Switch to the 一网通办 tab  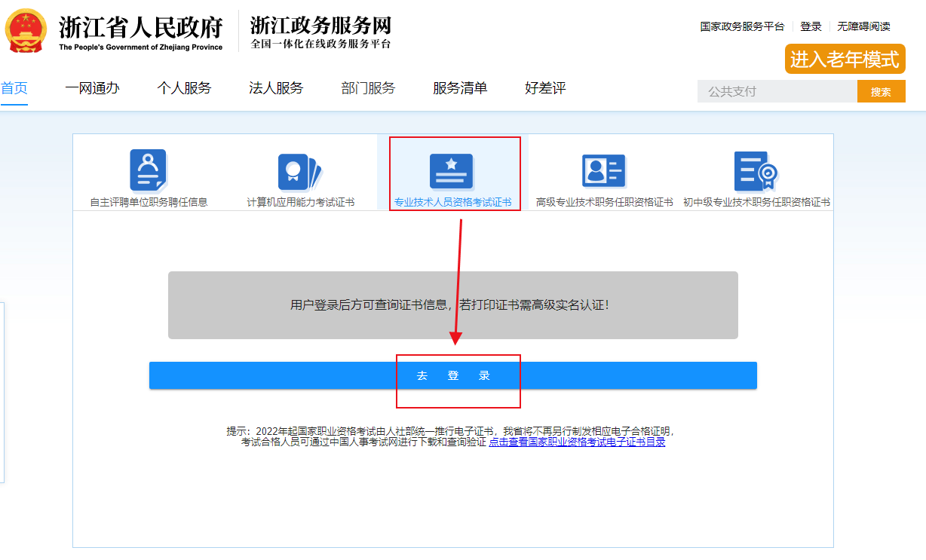pyautogui.click(x=92, y=87)
